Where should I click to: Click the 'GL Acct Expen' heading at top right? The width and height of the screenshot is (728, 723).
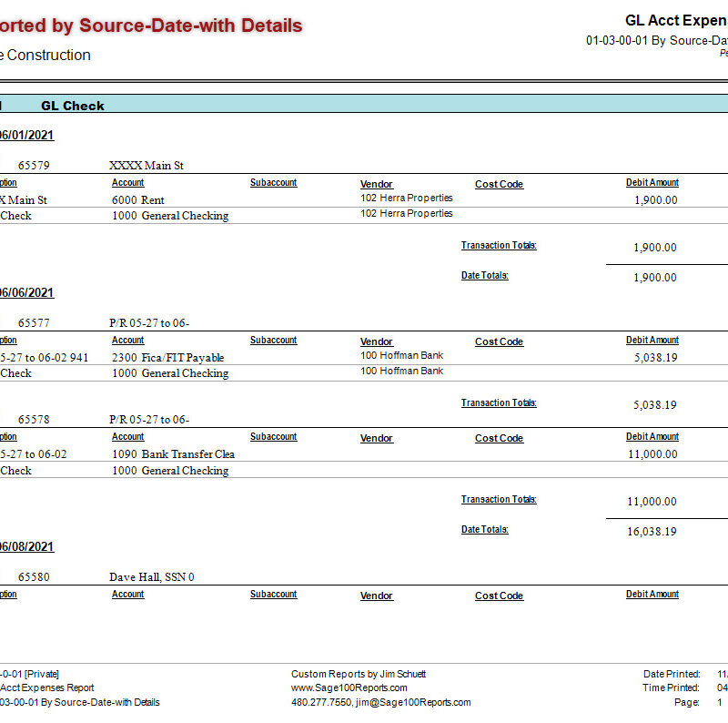pos(676,20)
